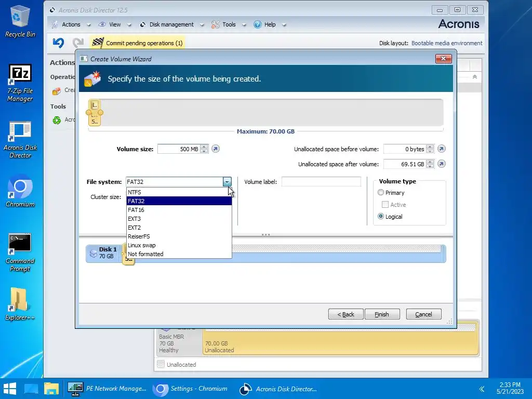532x399 pixels.
Task: Click the 70.00 GB Unallocated disk region
Action: (340, 339)
